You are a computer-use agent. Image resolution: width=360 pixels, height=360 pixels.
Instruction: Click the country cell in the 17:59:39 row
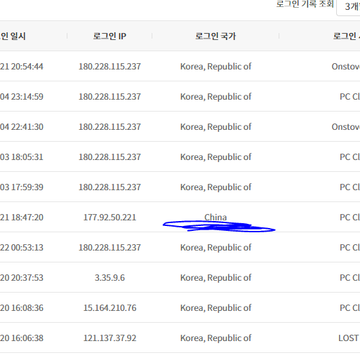(216, 187)
